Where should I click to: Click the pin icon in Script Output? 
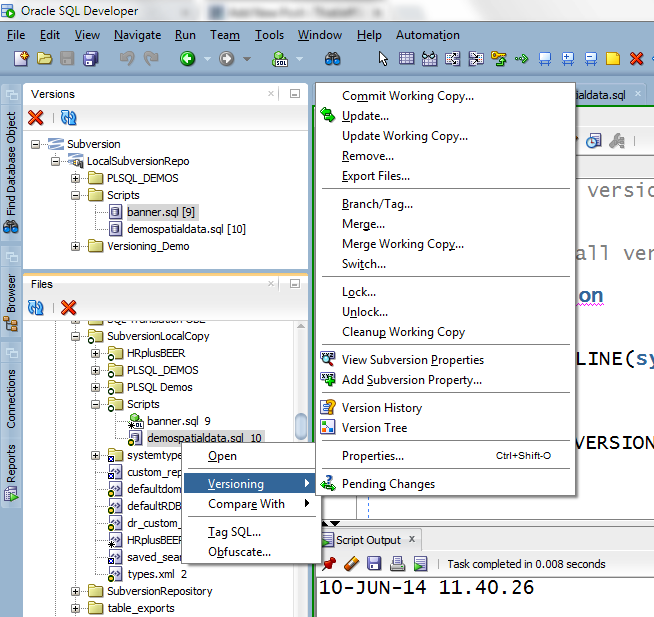pos(329,564)
